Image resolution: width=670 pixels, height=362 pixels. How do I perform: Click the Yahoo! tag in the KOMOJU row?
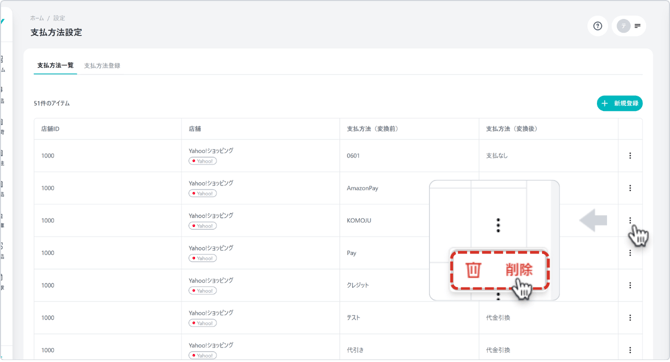click(x=203, y=226)
